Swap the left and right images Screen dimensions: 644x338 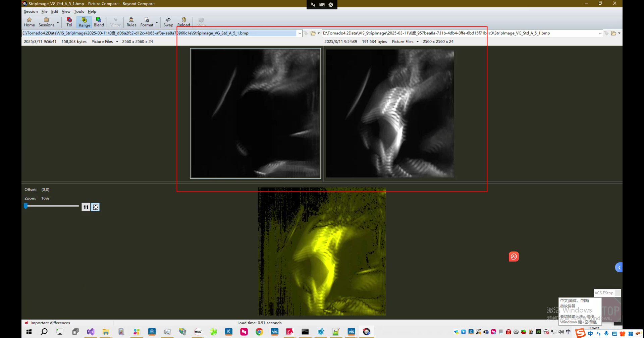coord(168,22)
